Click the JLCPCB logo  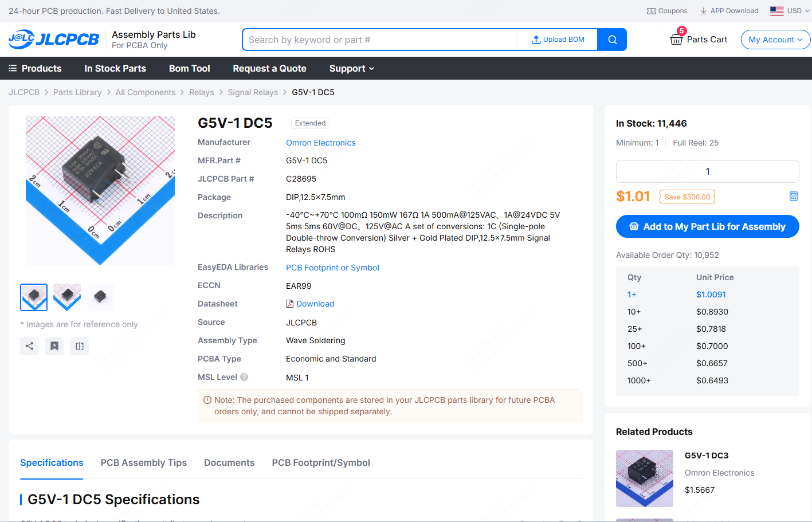pos(54,40)
